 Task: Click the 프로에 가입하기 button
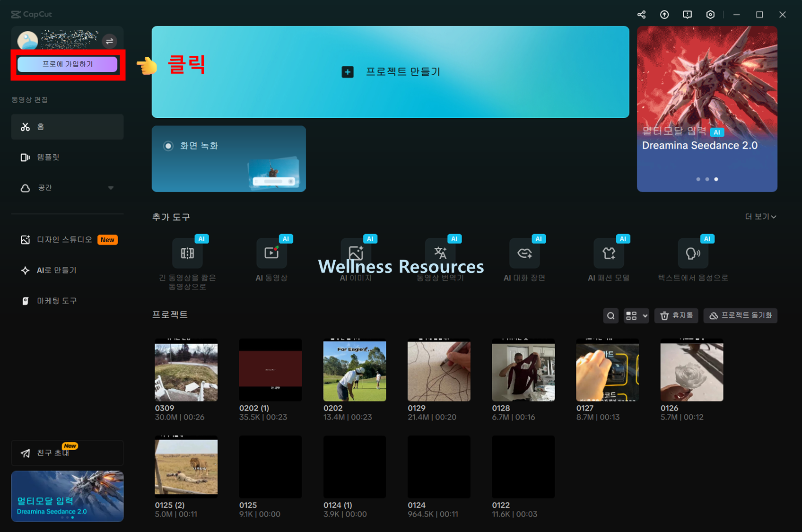pos(68,64)
